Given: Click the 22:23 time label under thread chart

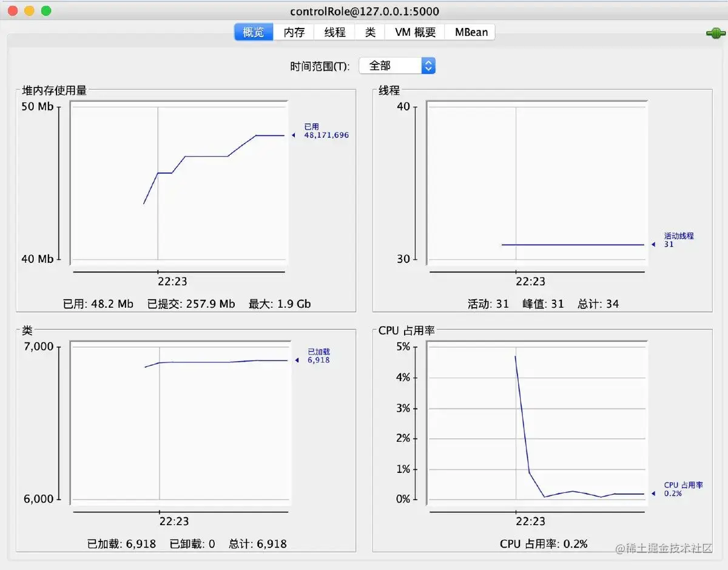Looking at the screenshot, I should click(531, 281).
